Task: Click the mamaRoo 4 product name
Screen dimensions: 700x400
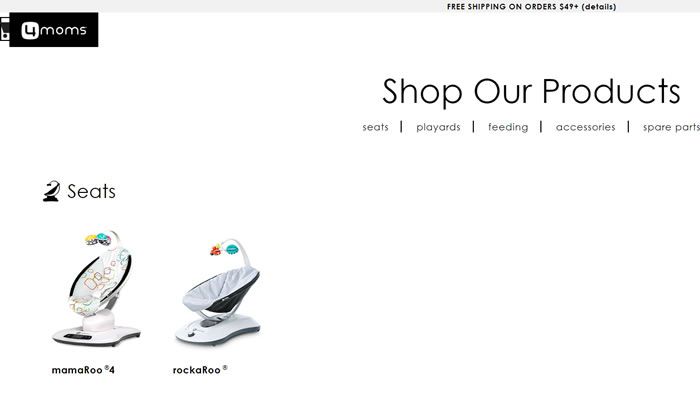Action: (83, 370)
